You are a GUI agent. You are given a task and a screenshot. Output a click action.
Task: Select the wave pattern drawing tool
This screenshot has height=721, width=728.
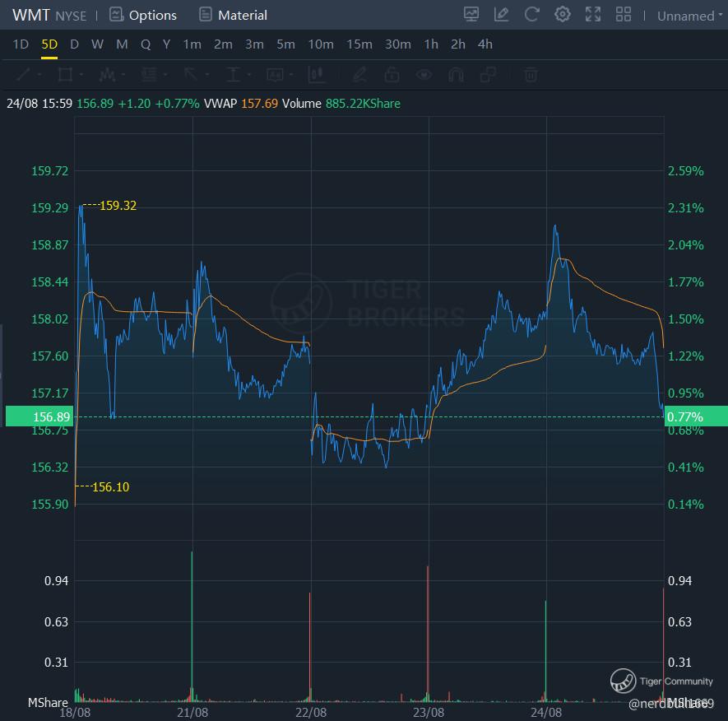point(107,74)
